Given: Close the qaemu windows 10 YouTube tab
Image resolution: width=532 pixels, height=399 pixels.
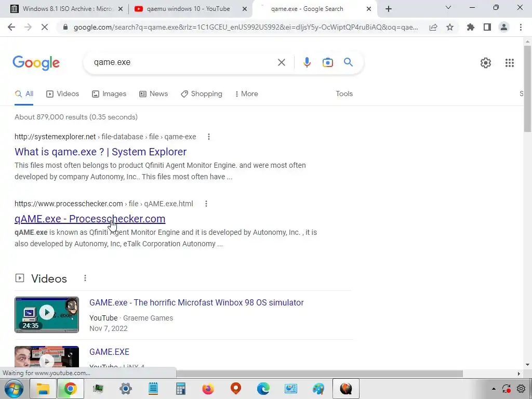Looking at the screenshot, I should click(x=244, y=9).
